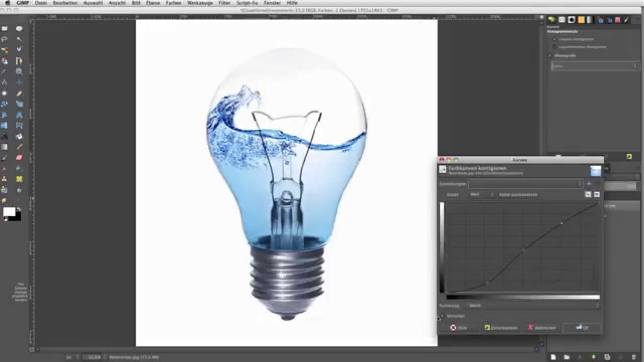644x362 pixels.
Task: Select the Scissors Select tool
Action: click(19, 50)
